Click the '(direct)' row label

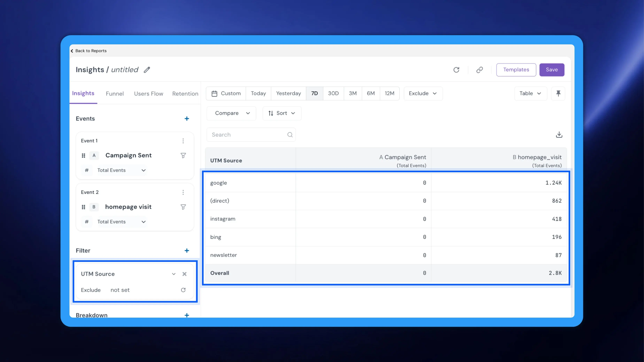[x=219, y=201]
